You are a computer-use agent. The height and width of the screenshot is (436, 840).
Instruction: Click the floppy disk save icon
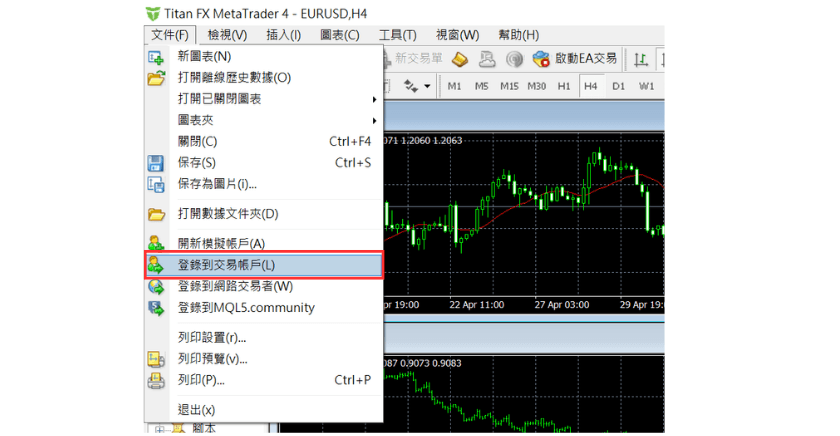(155, 163)
